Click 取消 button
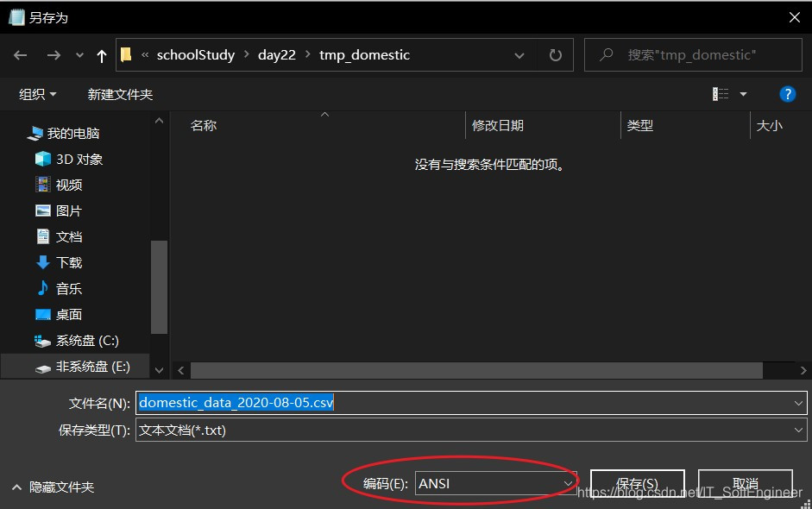This screenshot has height=509, width=812. coord(746,484)
